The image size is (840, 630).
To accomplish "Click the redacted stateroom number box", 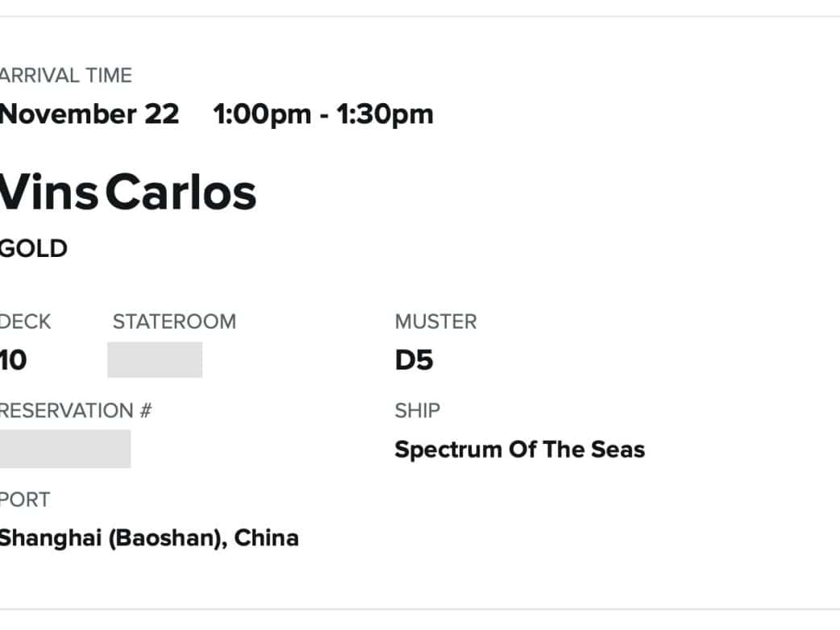I will click(x=155, y=359).
